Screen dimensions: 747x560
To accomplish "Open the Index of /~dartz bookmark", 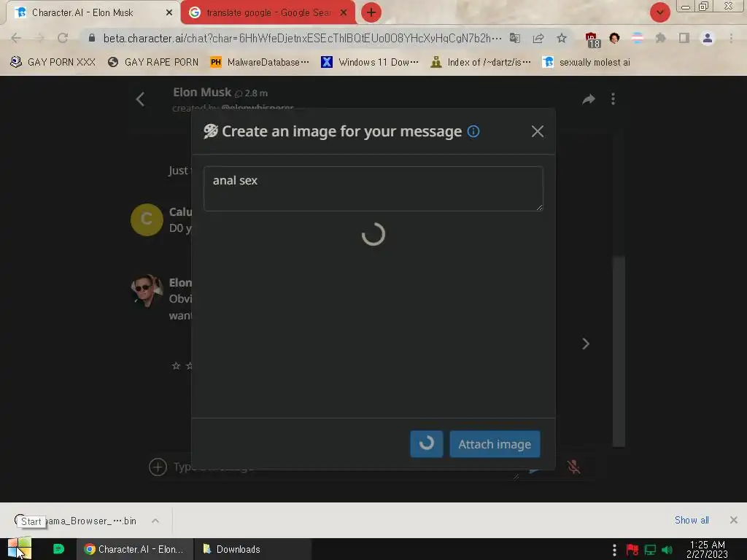I will click(x=480, y=63).
